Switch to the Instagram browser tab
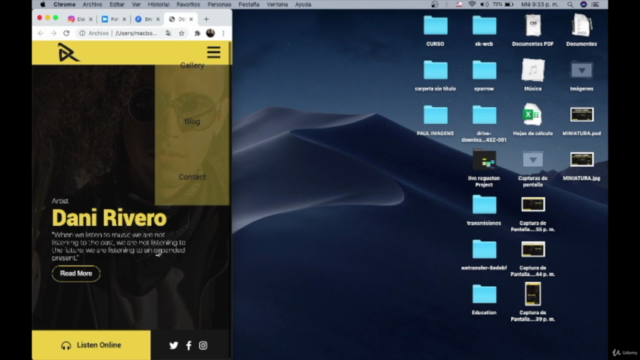Screen dimensions: 640x360 pyautogui.click(x=80, y=19)
